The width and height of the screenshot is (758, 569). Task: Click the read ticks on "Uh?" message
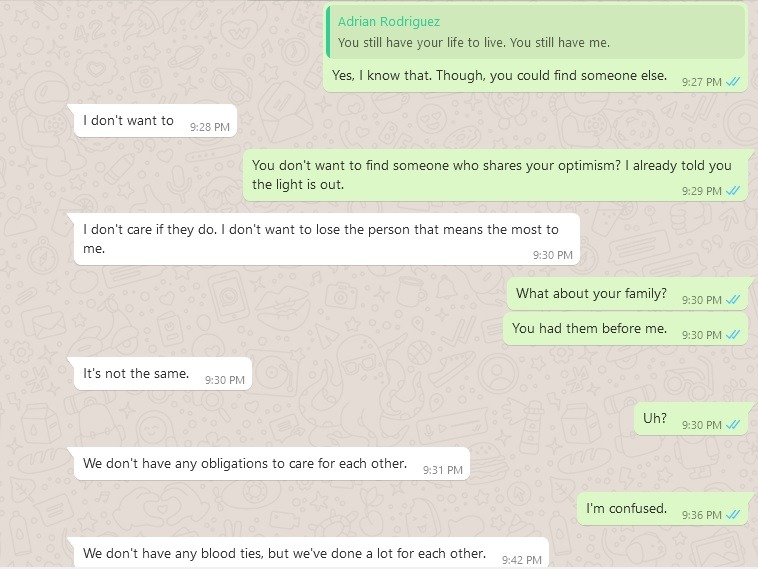pos(733,425)
